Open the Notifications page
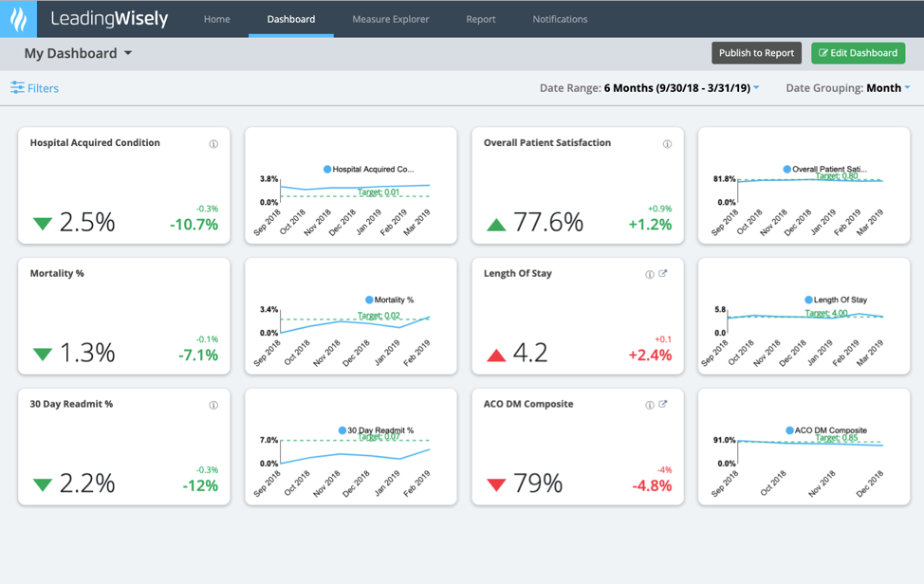 point(560,18)
